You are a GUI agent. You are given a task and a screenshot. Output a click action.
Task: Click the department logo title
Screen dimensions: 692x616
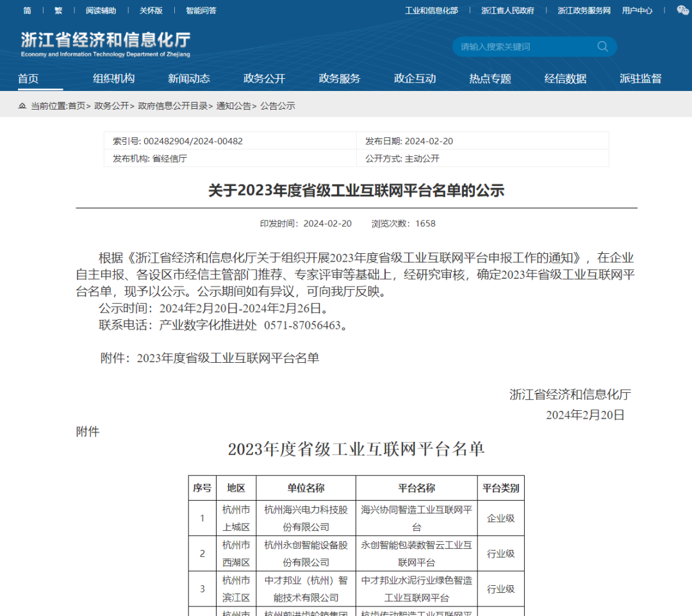click(106, 44)
